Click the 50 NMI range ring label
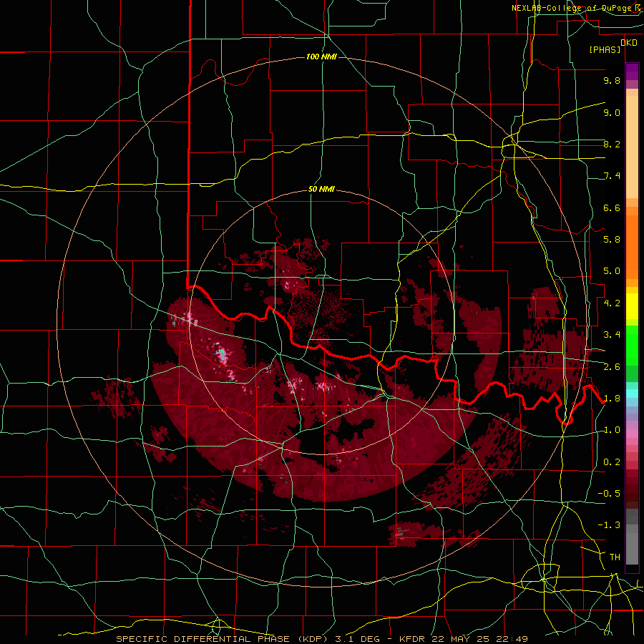644x644 pixels. (x=321, y=190)
